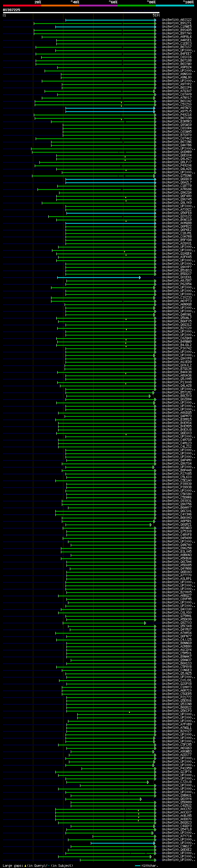Image resolution: width=197 pixels, height=868 pixels.
Task: Open hit UniRef100_C1BTT9
Action: click(x=177, y=186)
